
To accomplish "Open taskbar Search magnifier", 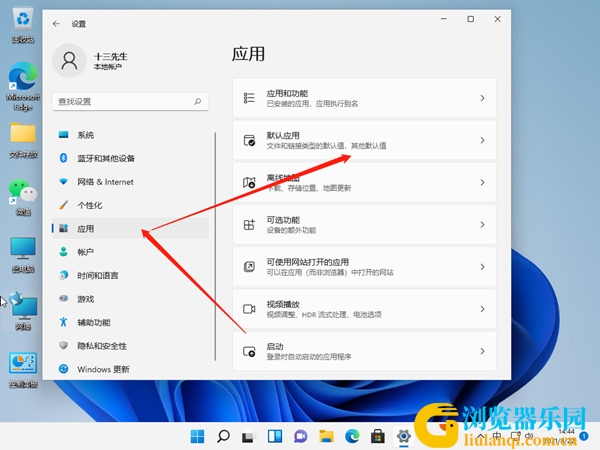I will [223, 436].
